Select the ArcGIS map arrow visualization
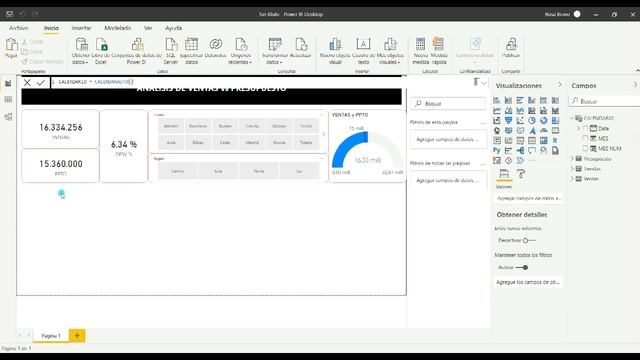The image size is (640, 360). coord(532,131)
